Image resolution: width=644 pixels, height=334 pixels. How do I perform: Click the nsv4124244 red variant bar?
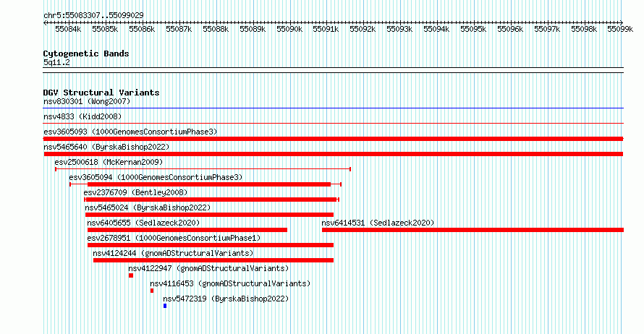(x=213, y=260)
